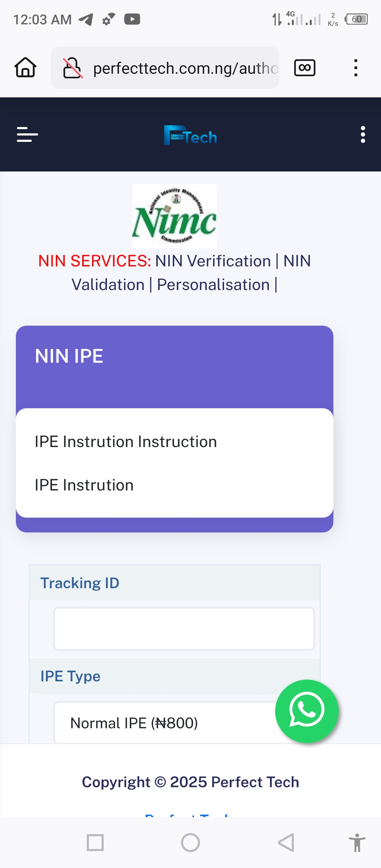Tap the insecure connection lock icon
381x868 pixels.
pyautogui.click(x=73, y=68)
